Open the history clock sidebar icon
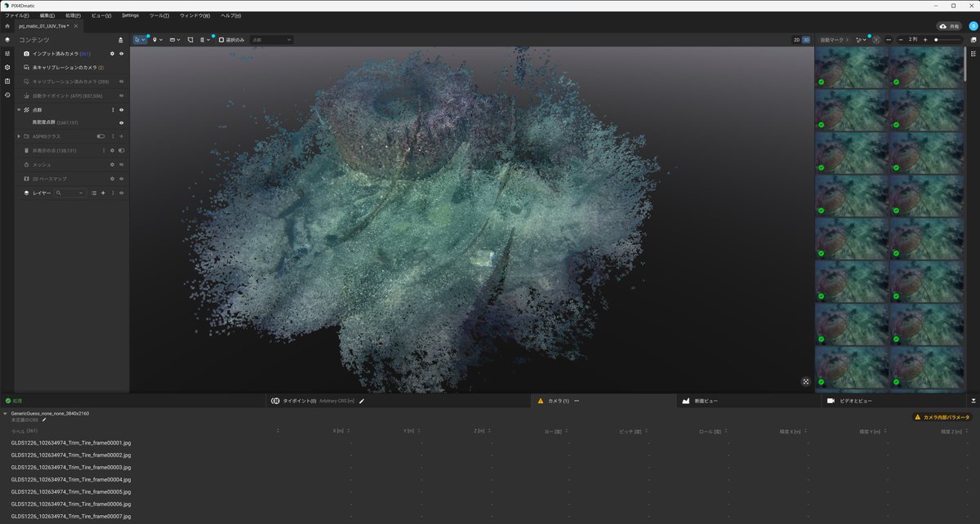This screenshot has height=524, width=980. [x=7, y=95]
